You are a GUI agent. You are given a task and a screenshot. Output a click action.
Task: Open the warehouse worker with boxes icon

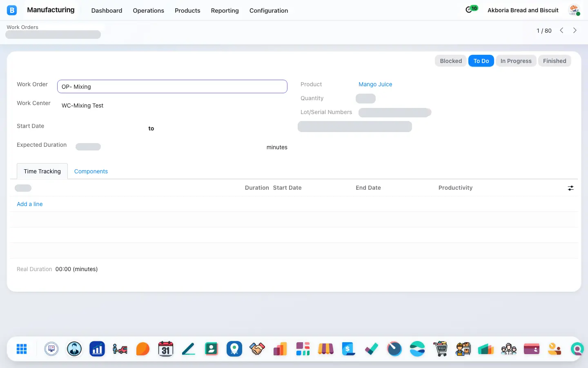coord(463,349)
